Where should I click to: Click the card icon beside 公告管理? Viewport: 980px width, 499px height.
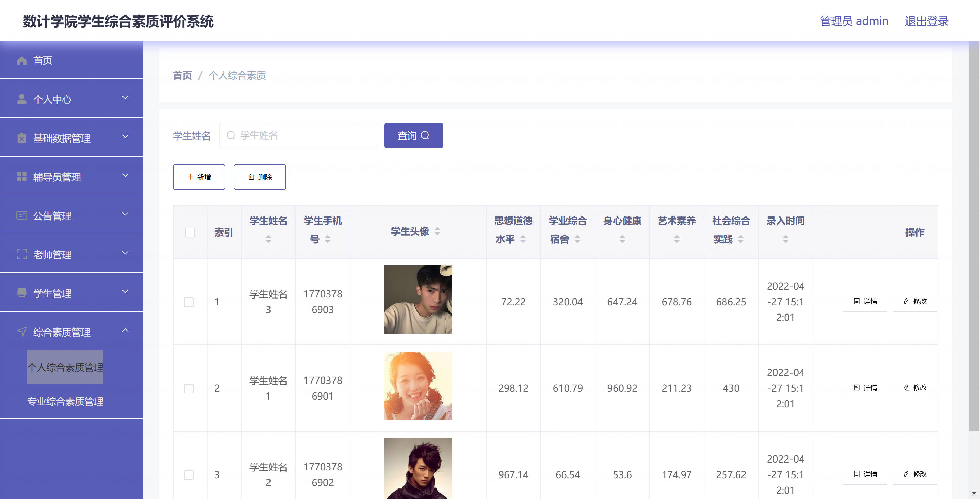22,215
